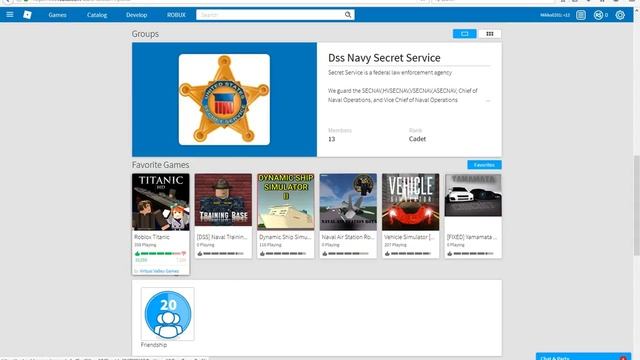Open the hamburger navigation menu

coord(10,15)
